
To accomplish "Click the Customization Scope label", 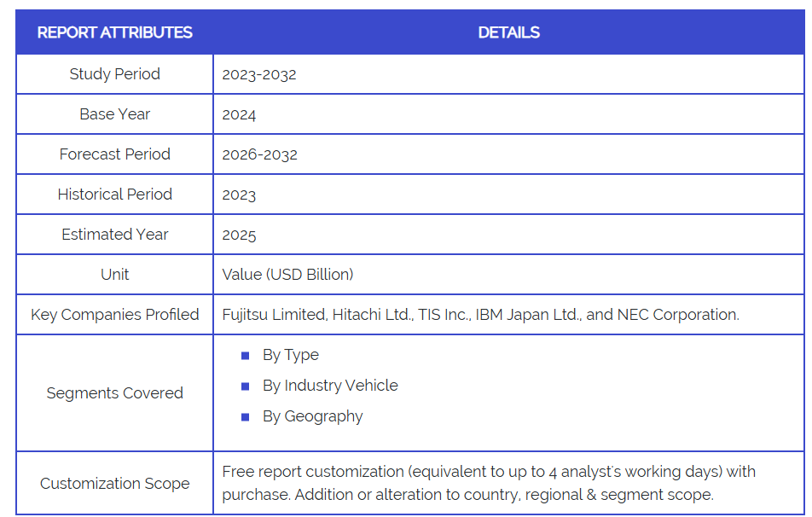I will click(114, 484).
